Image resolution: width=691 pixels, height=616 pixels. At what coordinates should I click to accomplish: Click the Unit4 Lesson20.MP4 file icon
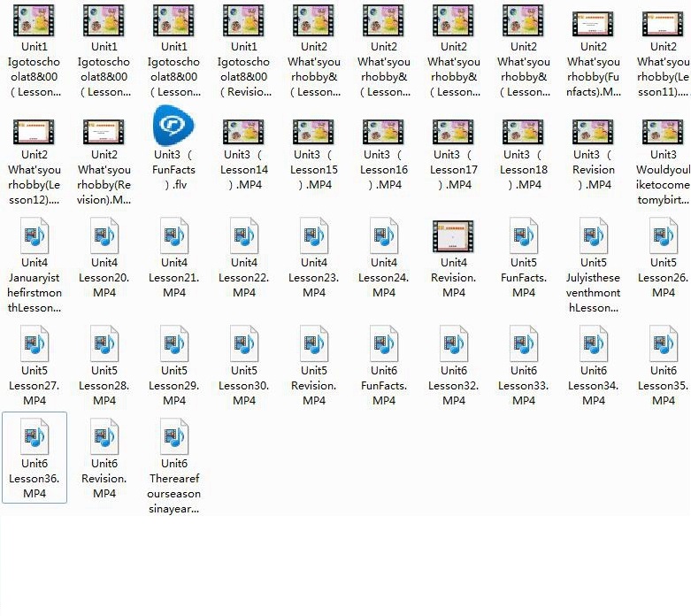(x=104, y=236)
